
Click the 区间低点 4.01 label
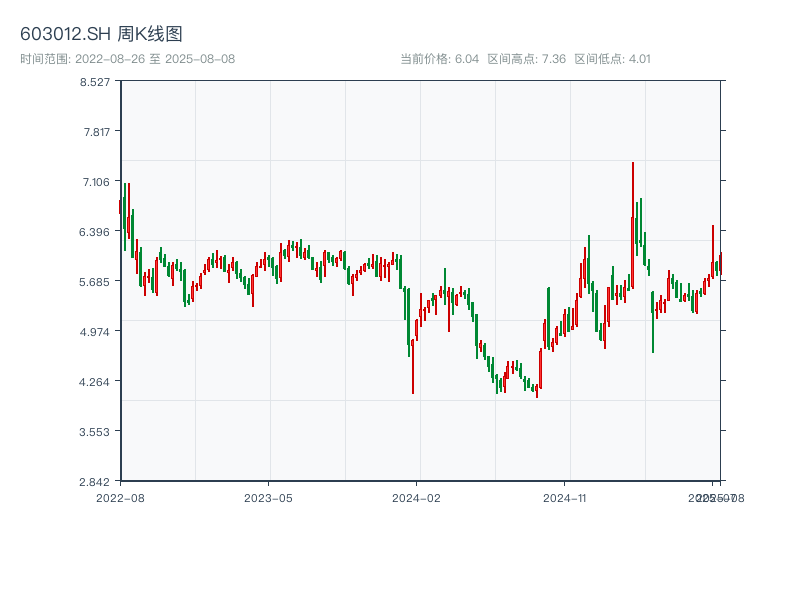coord(612,59)
